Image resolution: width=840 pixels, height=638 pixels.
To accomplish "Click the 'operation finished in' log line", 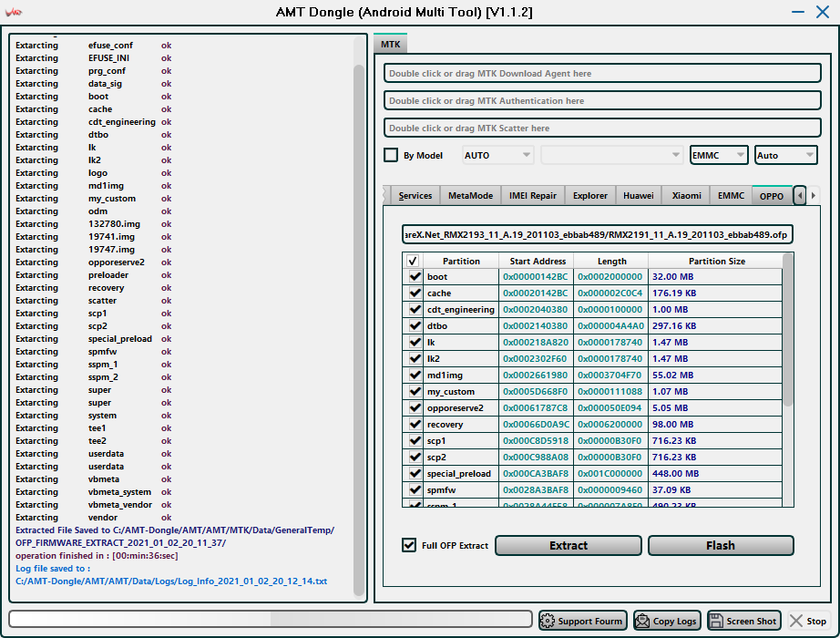I will (x=97, y=555).
